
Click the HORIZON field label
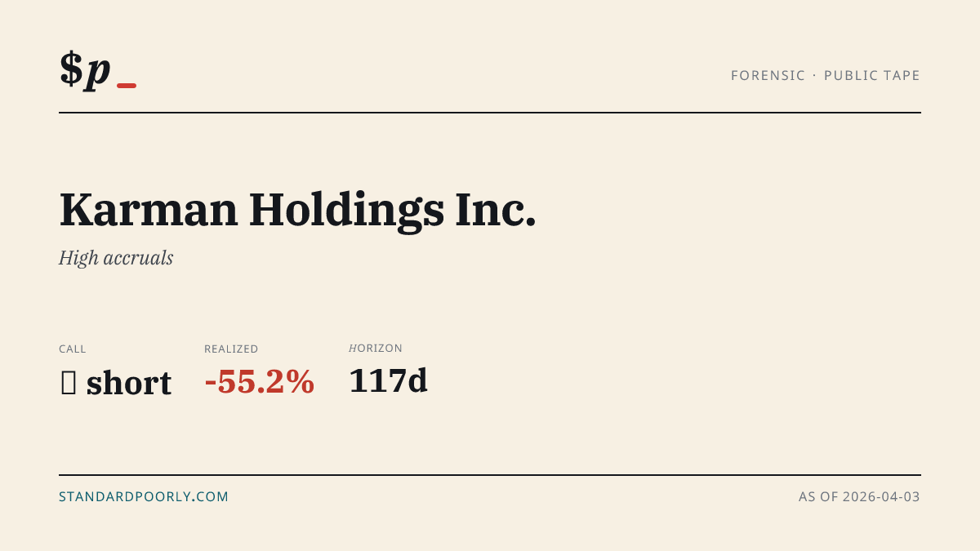[376, 348]
